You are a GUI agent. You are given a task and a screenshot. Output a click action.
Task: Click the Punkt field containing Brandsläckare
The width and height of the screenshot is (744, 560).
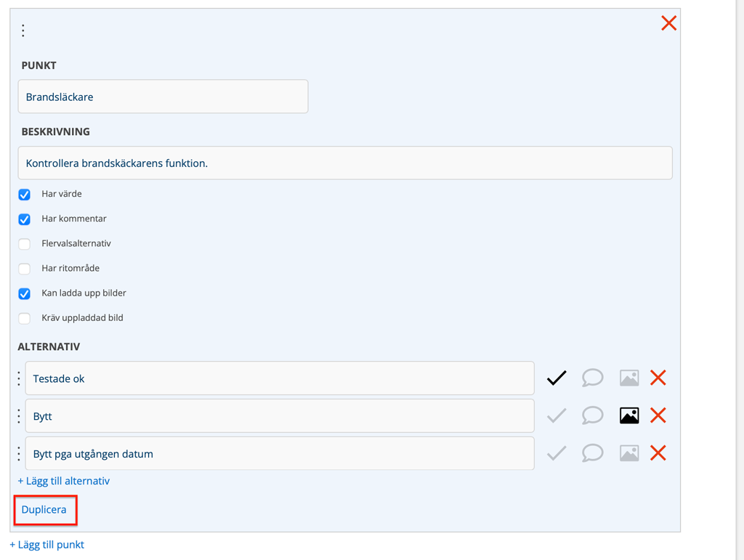point(163,97)
